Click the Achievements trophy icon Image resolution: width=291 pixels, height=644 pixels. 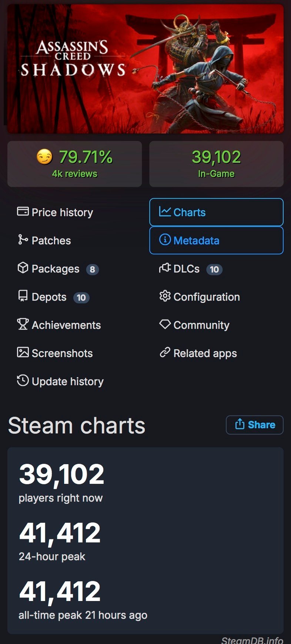pos(23,324)
